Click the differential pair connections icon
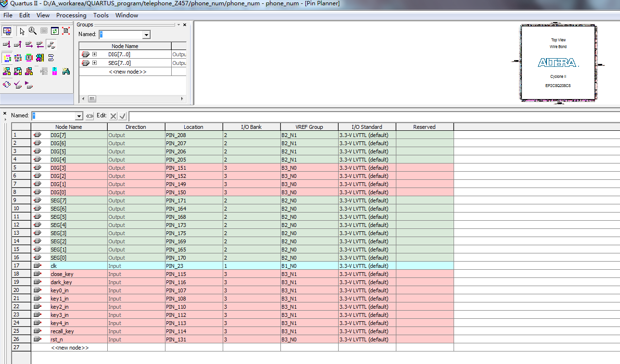This screenshot has height=364, width=620. tap(51, 58)
